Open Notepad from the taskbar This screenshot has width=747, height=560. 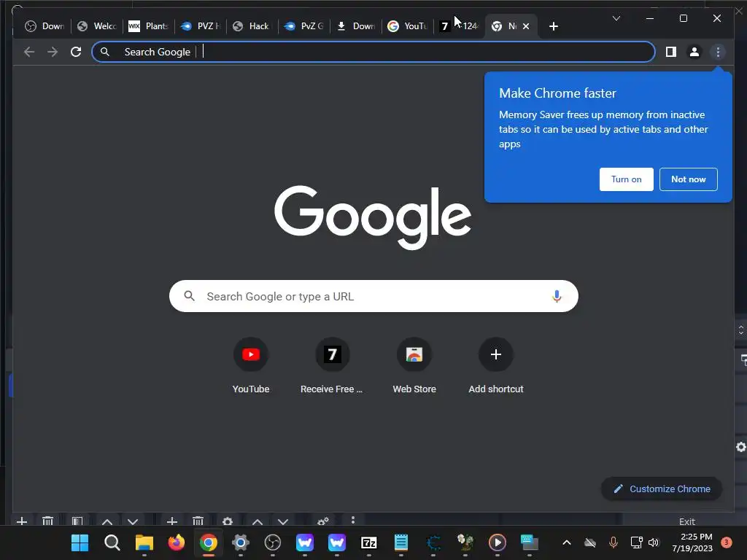(x=401, y=542)
